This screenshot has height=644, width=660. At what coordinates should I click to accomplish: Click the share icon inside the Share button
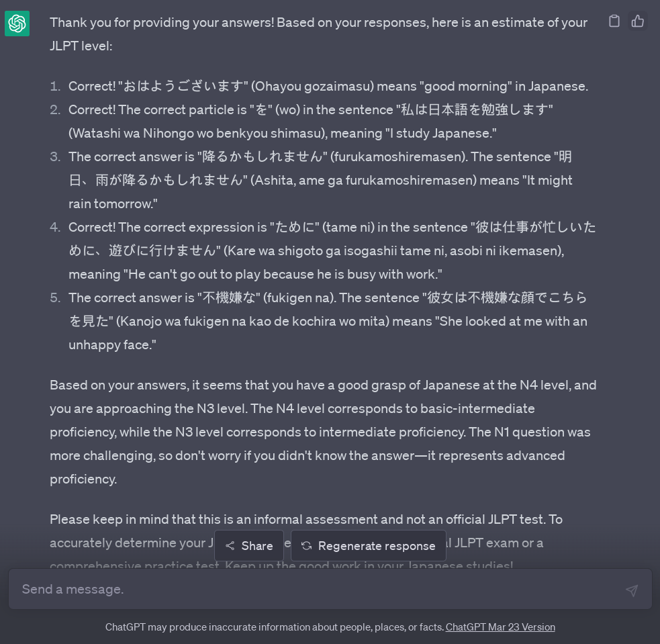(x=230, y=546)
